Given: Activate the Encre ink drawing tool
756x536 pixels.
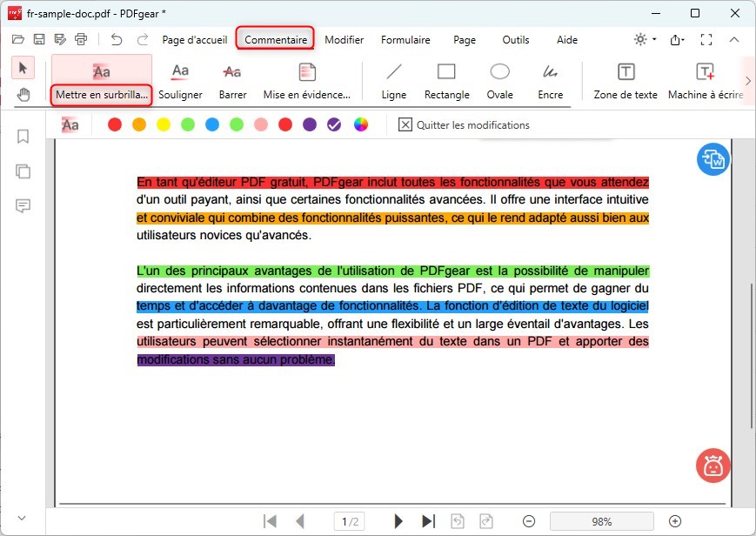Looking at the screenshot, I should click(550, 81).
